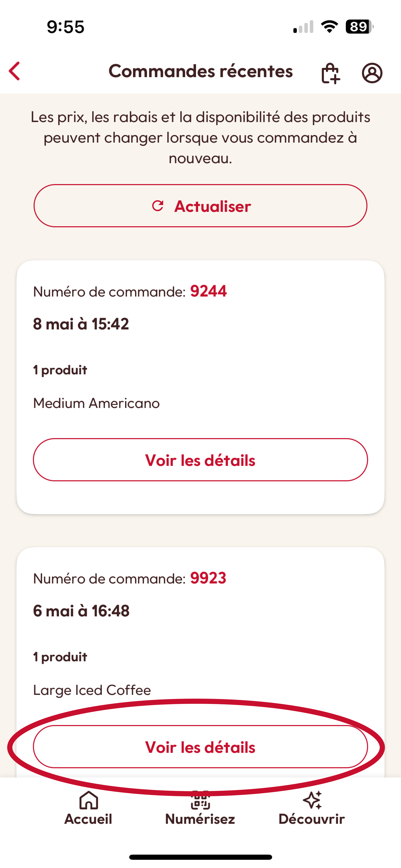Tap the house icon above Accueil

pos(88,801)
